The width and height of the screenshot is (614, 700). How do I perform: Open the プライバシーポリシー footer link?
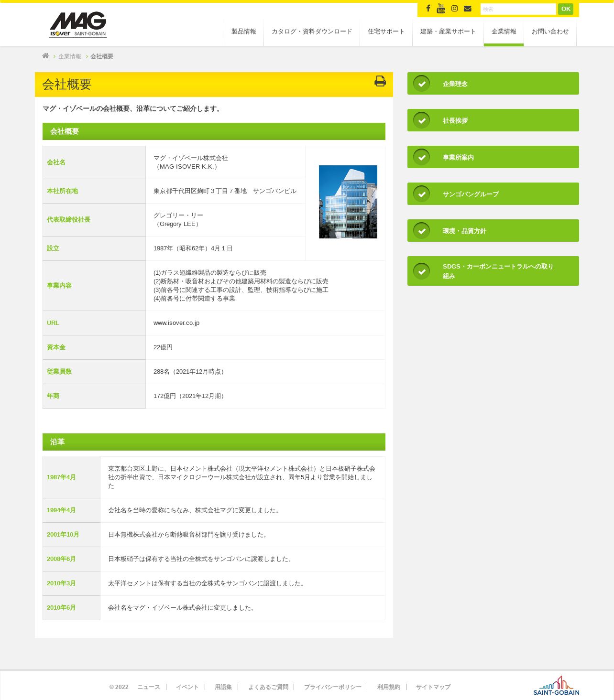pos(333,687)
